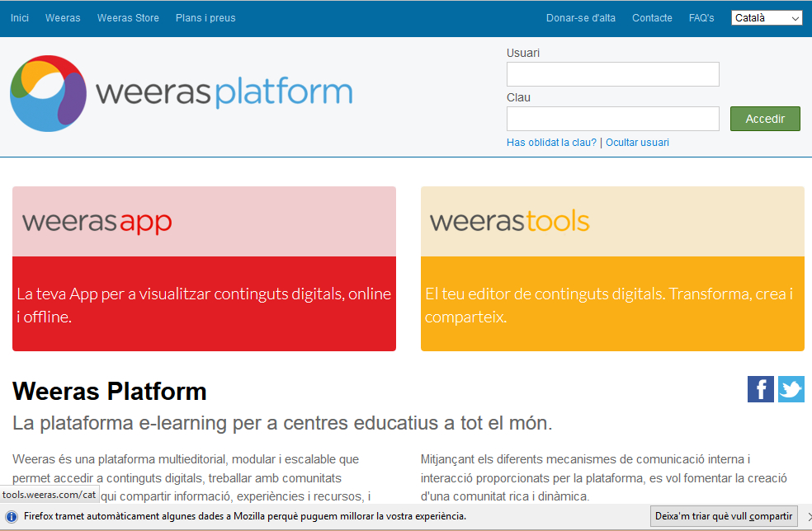The image size is (812, 531).
Task: Go to the Inici menu item
Action: pyautogui.click(x=20, y=18)
